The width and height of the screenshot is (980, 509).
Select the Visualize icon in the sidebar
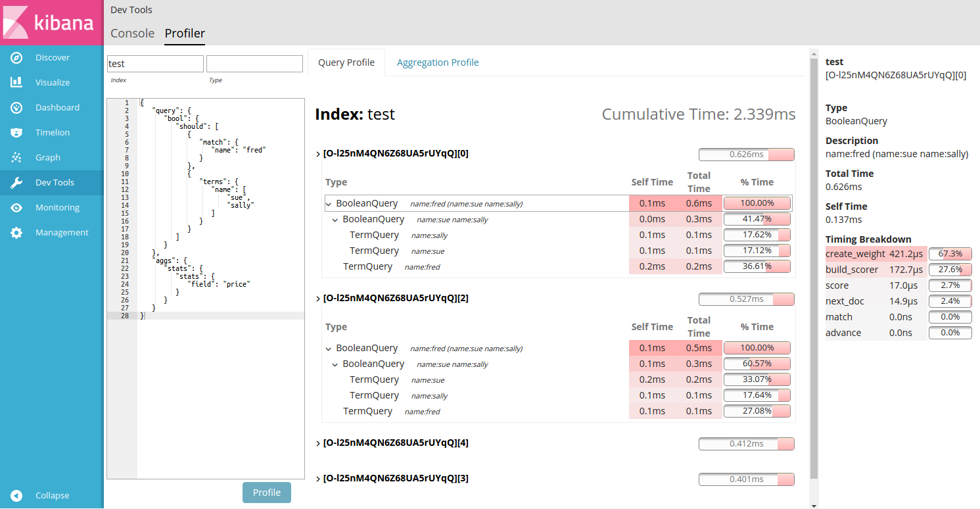pyautogui.click(x=15, y=82)
